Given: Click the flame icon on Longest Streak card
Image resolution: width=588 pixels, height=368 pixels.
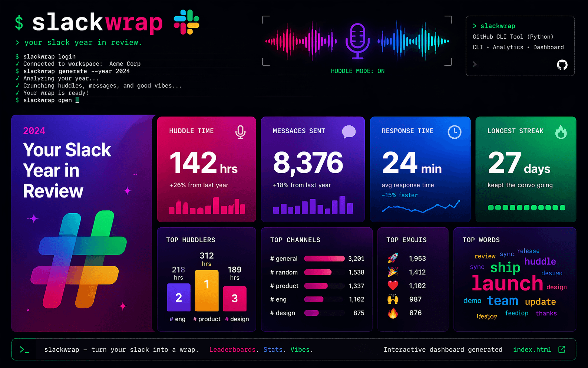Looking at the screenshot, I should 561,132.
